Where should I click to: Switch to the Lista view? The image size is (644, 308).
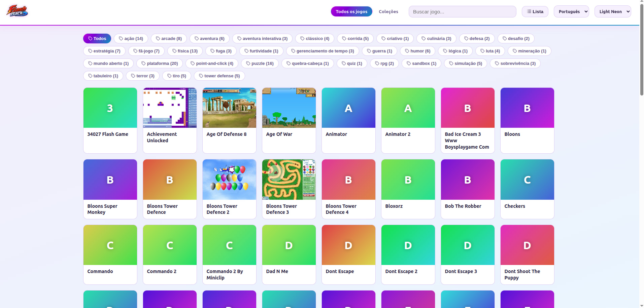click(535, 11)
